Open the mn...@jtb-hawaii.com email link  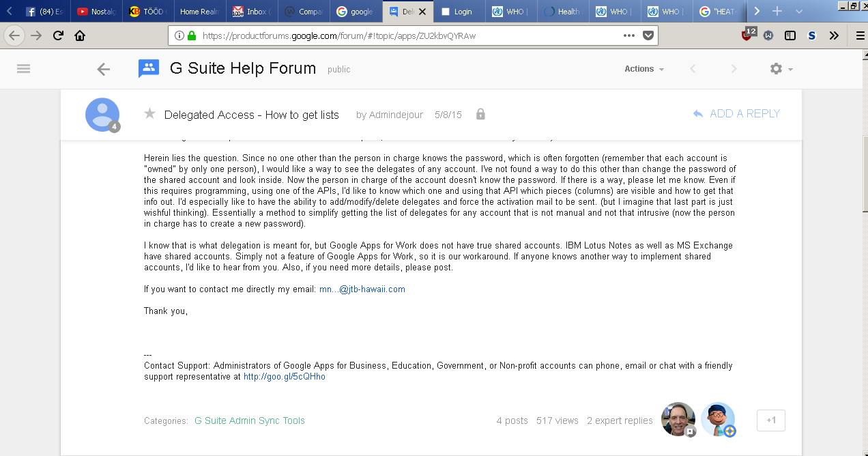pos(362,289)
